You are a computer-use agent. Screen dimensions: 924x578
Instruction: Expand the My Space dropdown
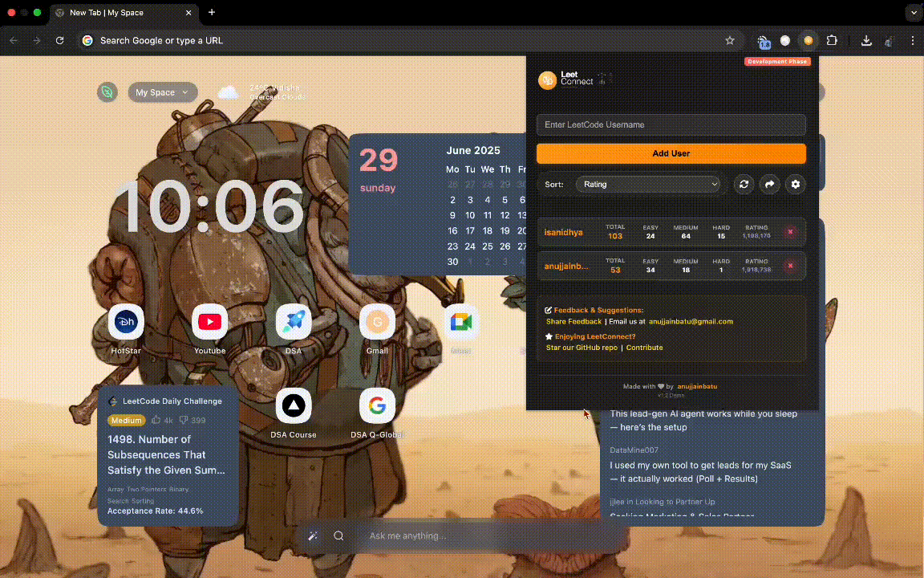[x=163, y=92]
